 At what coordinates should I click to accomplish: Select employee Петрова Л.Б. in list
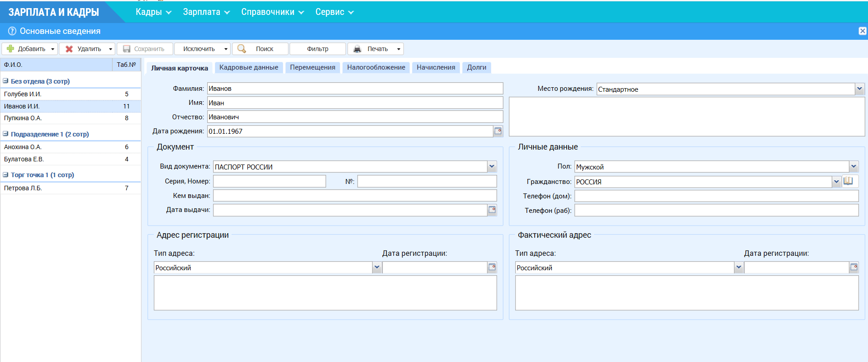pos(23,188)
